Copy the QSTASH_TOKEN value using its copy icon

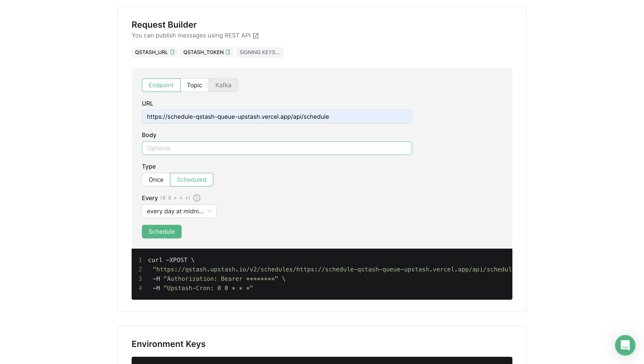pos(227,52)
